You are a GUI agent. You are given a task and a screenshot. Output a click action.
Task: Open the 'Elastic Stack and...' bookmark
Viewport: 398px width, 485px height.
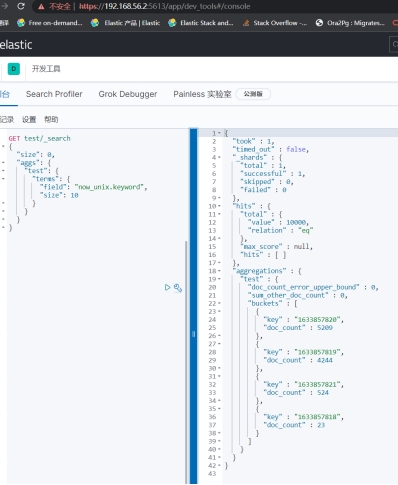point(201,23)
